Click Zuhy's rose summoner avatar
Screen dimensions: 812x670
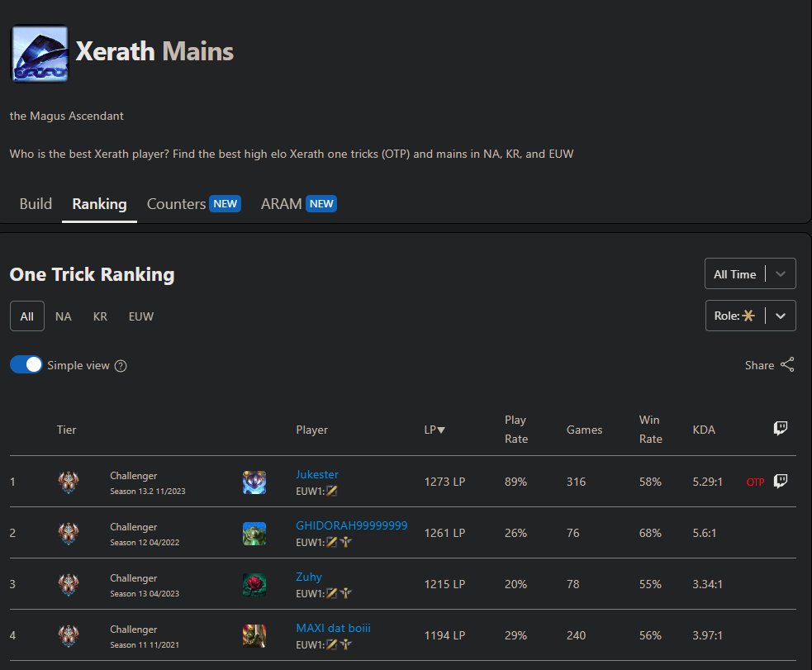(x=254, y=585)
